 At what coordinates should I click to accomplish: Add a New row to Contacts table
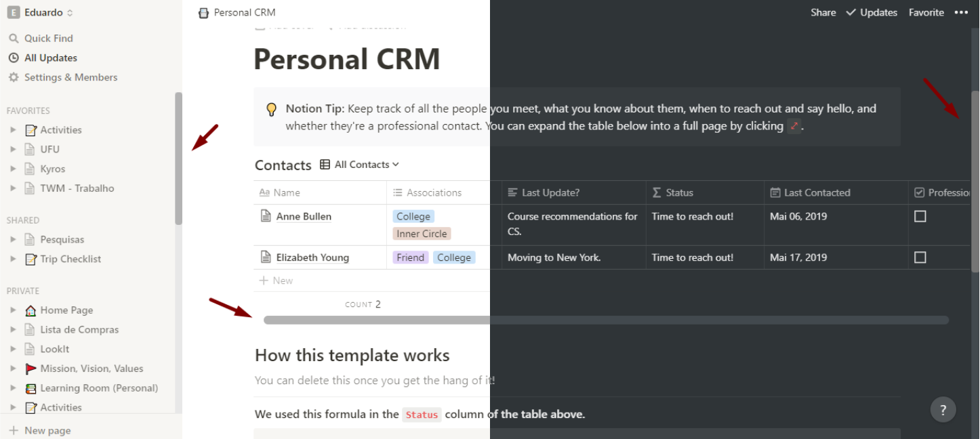(277, 280)
